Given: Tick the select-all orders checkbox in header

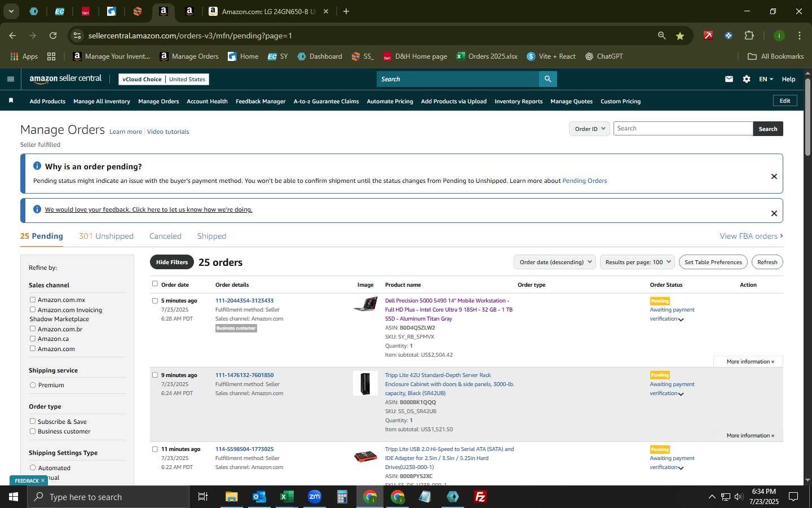Looking at the screenshot, I should tap(155, 284).
